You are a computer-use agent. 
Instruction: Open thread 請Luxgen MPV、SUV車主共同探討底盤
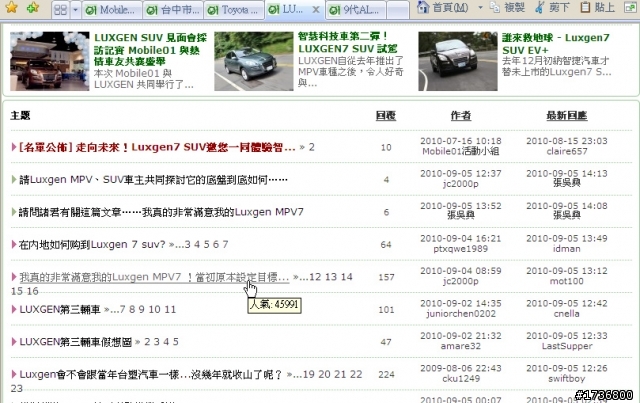click(153, 180)
